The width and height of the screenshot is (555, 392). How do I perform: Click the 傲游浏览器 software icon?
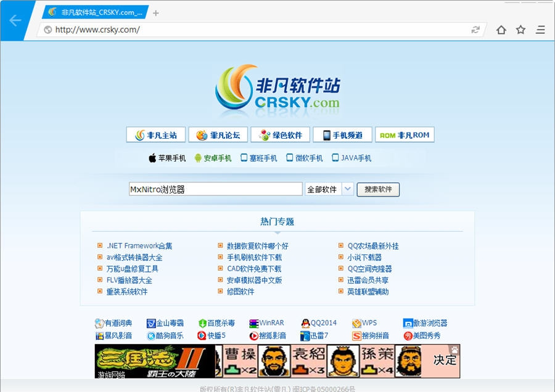pos(408,323)
